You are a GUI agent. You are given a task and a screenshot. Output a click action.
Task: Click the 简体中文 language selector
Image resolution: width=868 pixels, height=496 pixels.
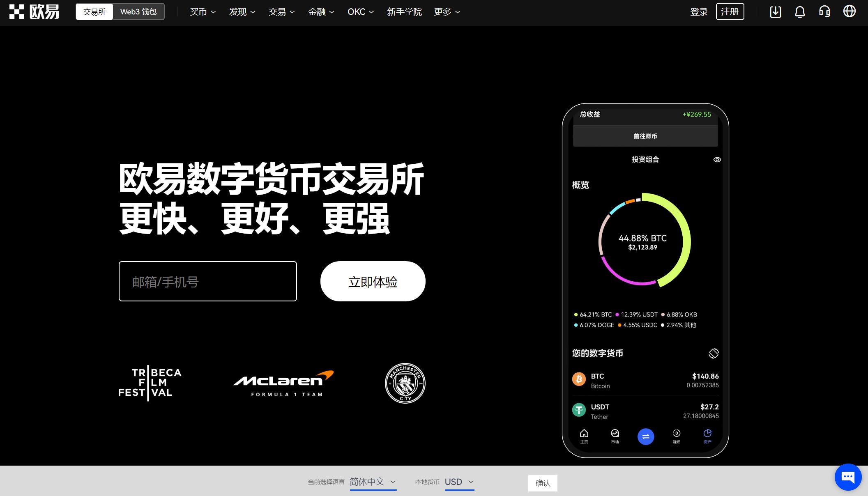click(x=373, y=482)
